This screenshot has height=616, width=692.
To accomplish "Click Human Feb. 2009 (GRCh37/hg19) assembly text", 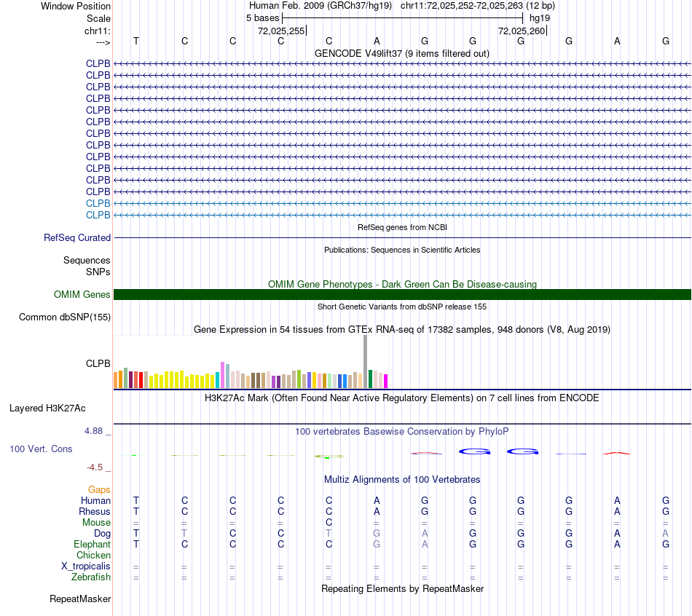I will click(x=321, y=6).
